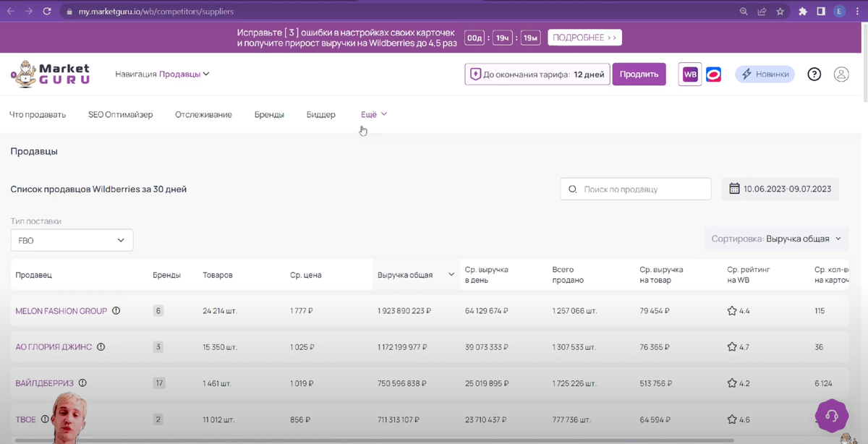
Task: Open the user account icon
Action: coord(841,74)
